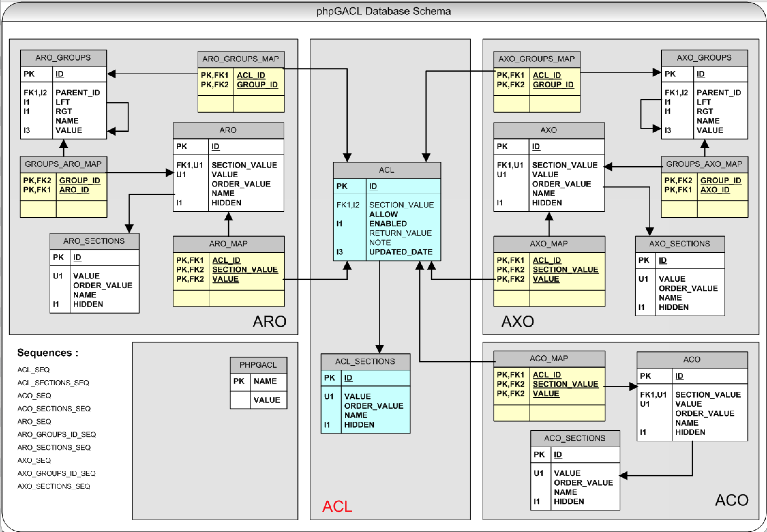Click AXO_GROUPS_ID_SEQ sequence entry

tap(56, 473)
